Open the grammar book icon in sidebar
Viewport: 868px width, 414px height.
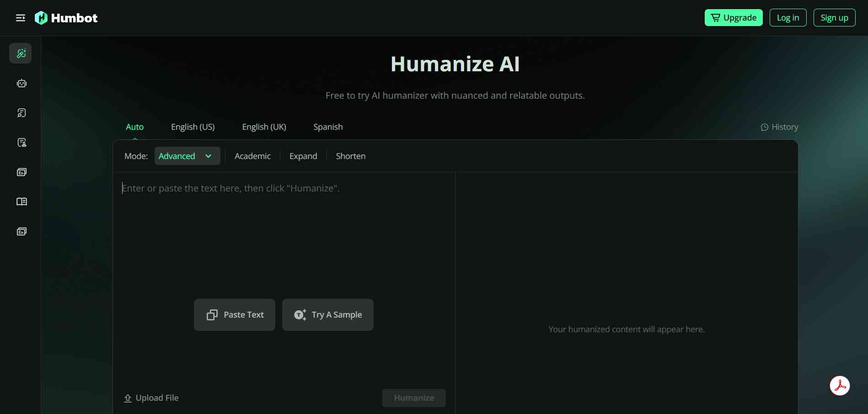(21, 202)
